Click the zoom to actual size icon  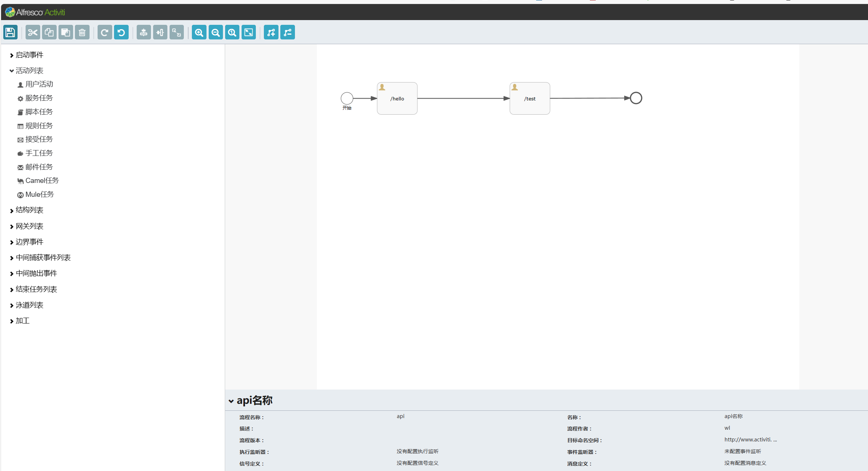click(x=232, y=32)
